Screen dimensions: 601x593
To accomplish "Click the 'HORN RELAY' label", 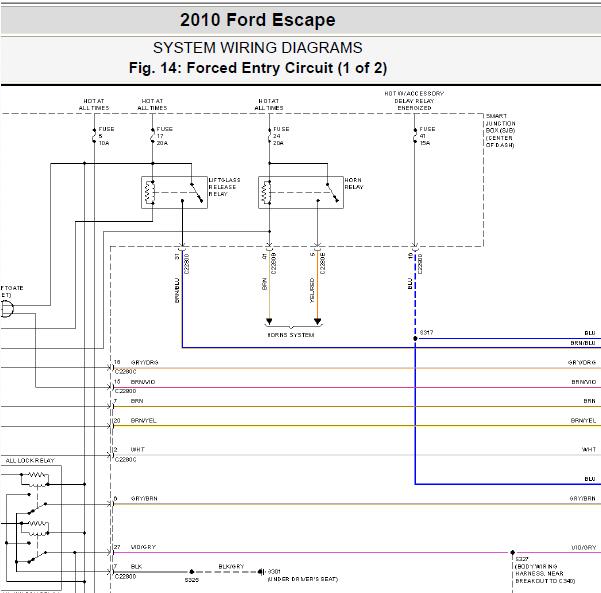I will (353, 184).
